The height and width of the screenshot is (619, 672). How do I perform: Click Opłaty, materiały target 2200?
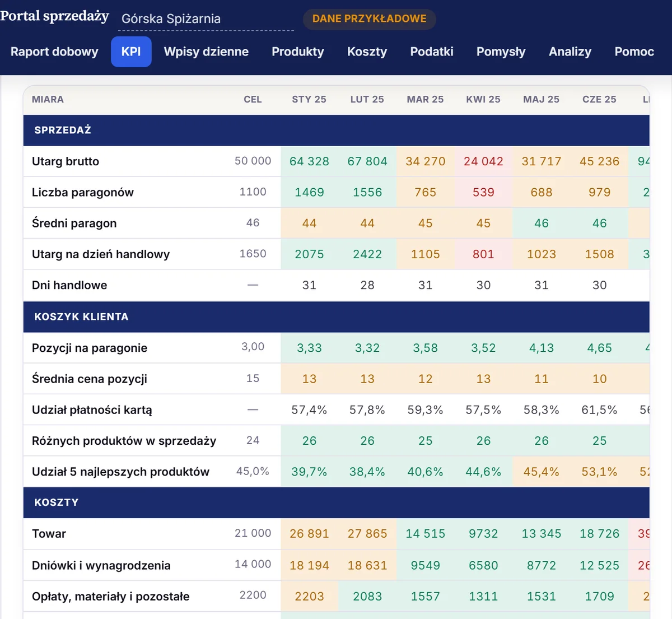[x=253, y=595]
